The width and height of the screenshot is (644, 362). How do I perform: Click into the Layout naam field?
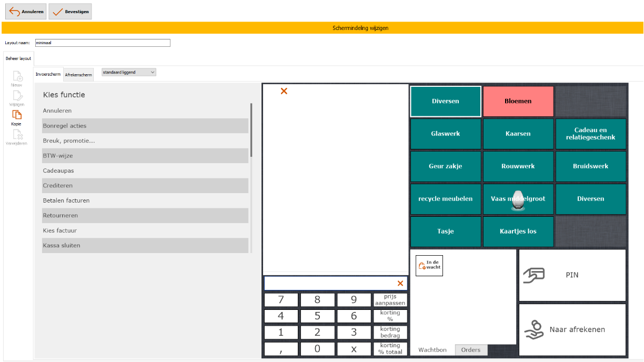(103, 43)
